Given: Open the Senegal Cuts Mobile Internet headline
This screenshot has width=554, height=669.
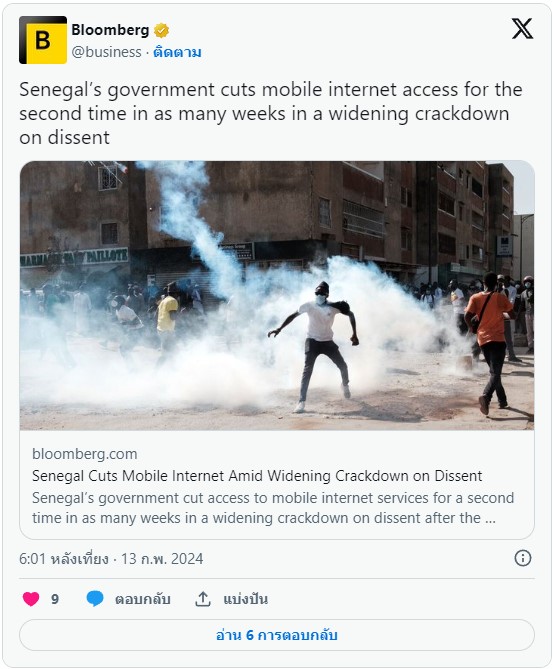Looking at the screenshot, I should point(257,476).
